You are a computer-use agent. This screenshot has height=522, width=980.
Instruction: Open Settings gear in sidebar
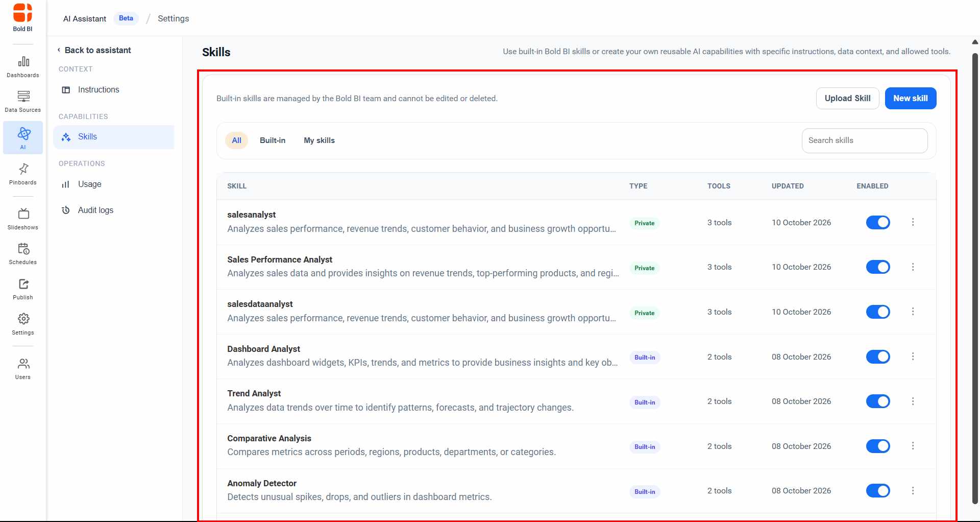[23, 324]
